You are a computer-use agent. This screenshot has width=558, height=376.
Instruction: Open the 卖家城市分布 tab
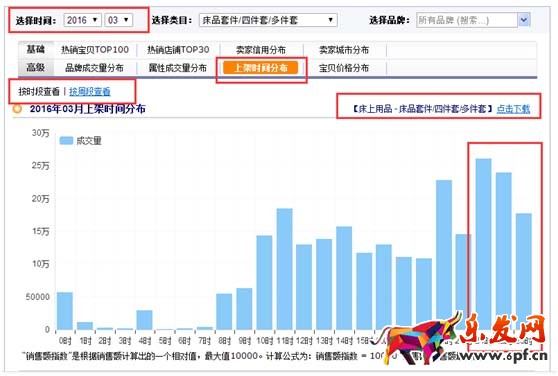344,50
